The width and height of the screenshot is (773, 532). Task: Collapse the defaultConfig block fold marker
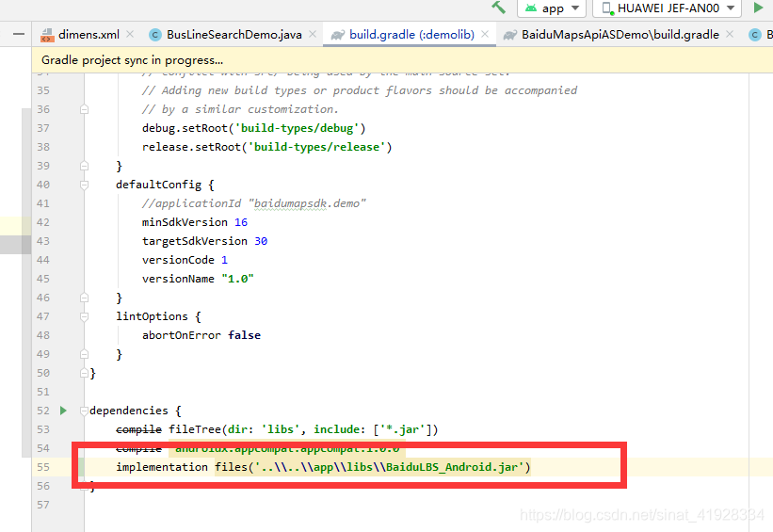[85, 185]
